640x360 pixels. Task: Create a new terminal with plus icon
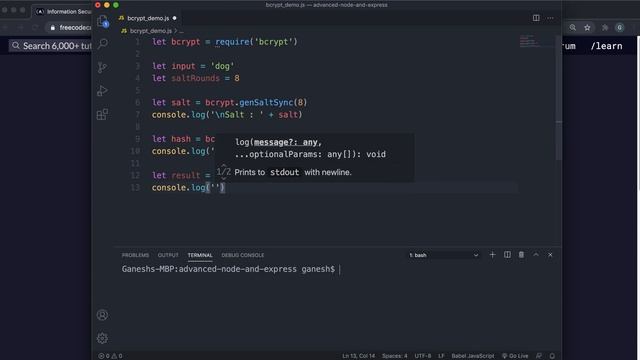(x=492, y=255)
